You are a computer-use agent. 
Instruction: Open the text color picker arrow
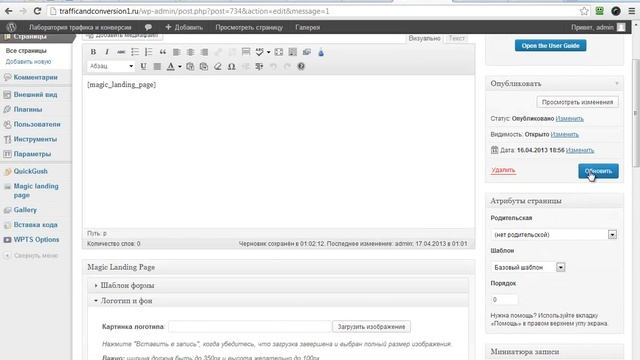pos(180,67)
